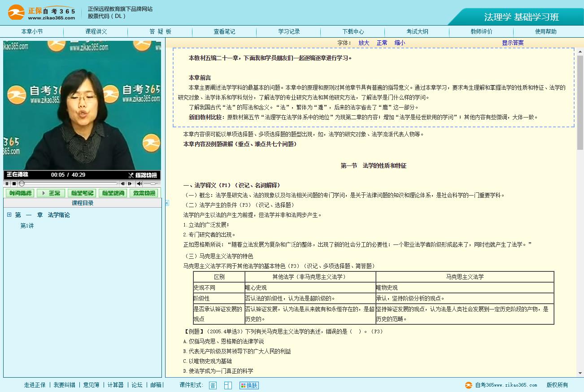Open the 学习记录 menu
Viewport: 584px width, 392px height.
(x=289, y=32)
